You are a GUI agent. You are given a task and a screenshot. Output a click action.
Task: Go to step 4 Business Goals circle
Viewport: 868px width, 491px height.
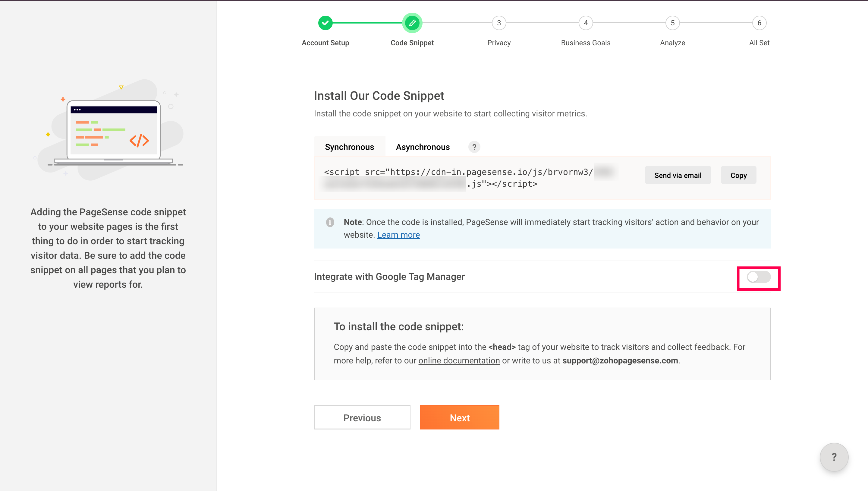[x=586, y=23]
